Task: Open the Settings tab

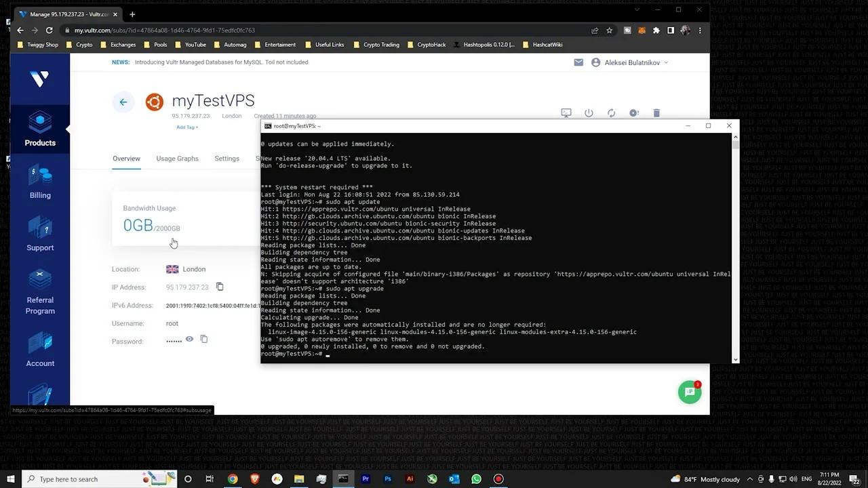Action: point(226,159)
